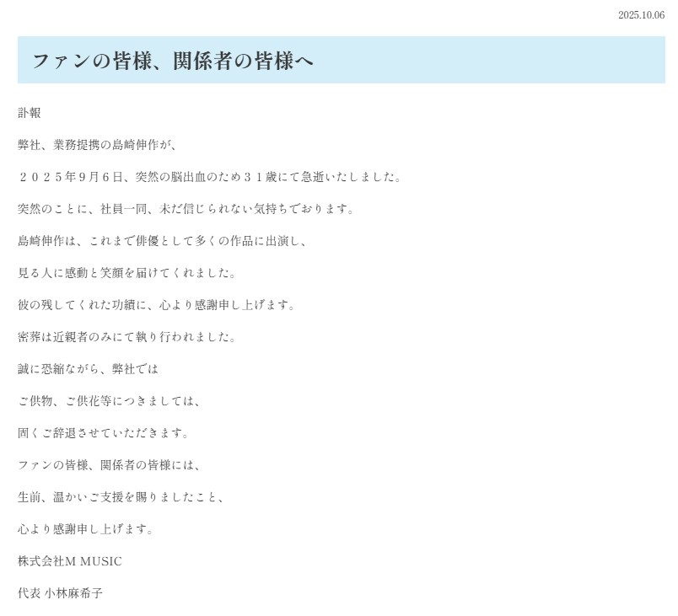
Task: Click body line ファンの皆様、関係者の皆様には
Action: pyautogui.click(x=110, y=465)
